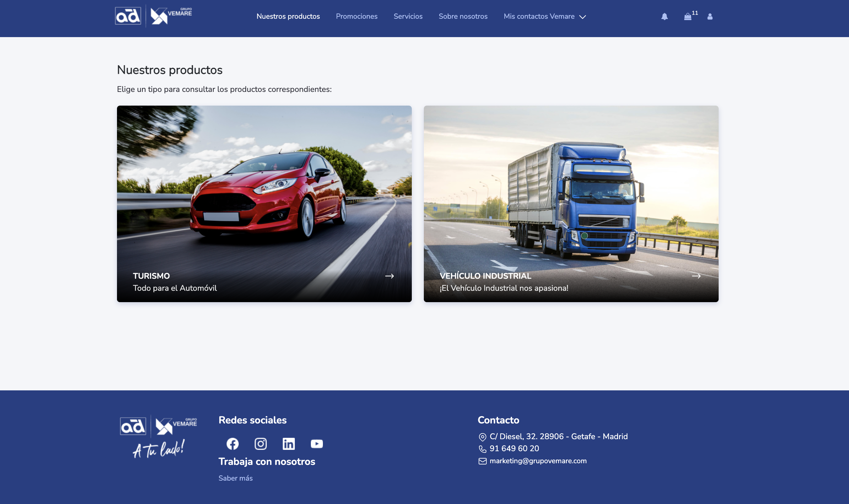Open the Sobre nosotros menu item
Viewport: 849px width, 504px height.
coord(463,16)
